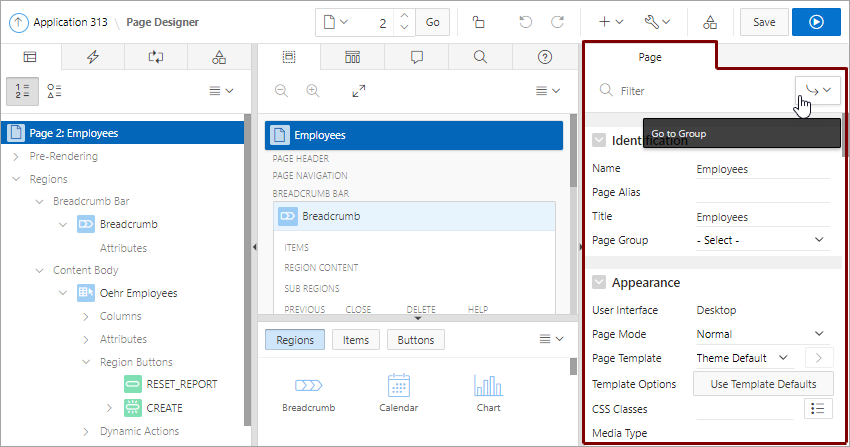Select the Breadcrumb region icon in the tree
Image resolution: width=850 pixels, height=447 pixels.
coord(86,224)
